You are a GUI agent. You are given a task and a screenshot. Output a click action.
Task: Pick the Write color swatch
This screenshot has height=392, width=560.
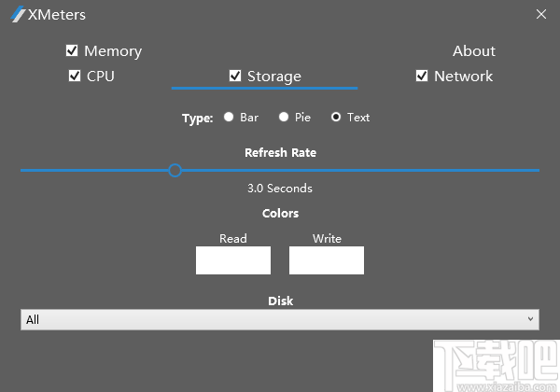[327, 260]
